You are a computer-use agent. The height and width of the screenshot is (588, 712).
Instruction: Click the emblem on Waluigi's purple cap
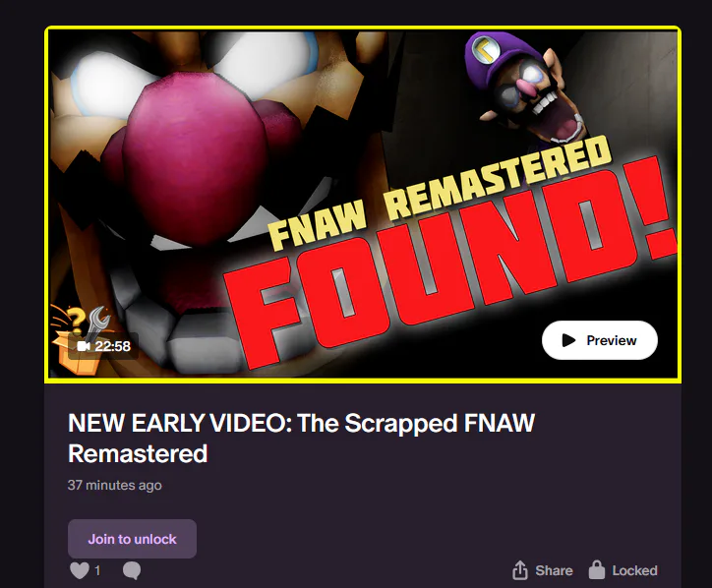click(486, 51)
